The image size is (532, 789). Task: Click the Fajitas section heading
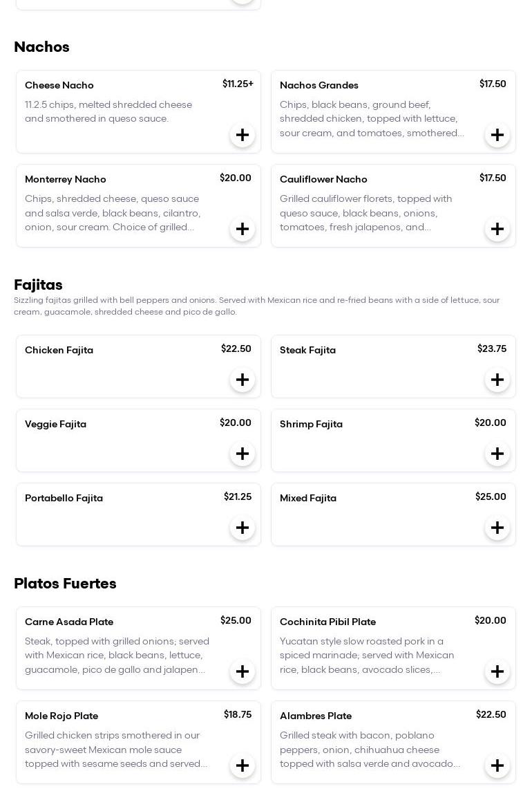(38, 285)
